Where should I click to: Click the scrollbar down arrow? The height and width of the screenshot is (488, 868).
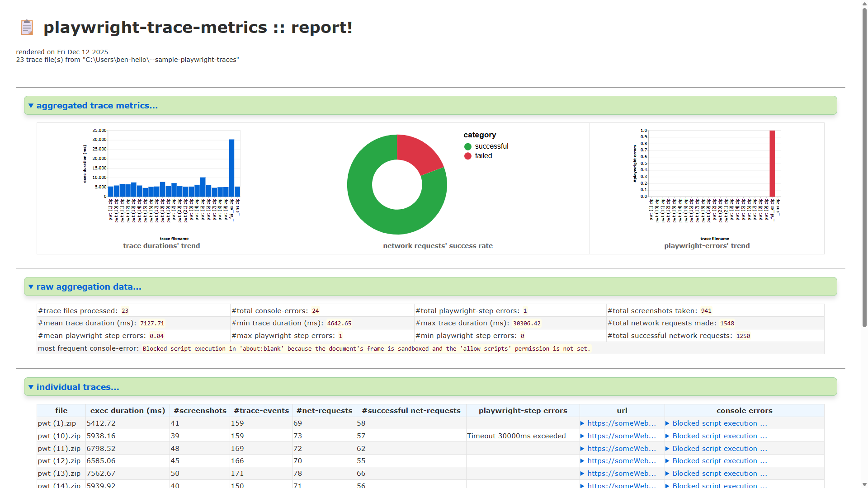point(864,484)
